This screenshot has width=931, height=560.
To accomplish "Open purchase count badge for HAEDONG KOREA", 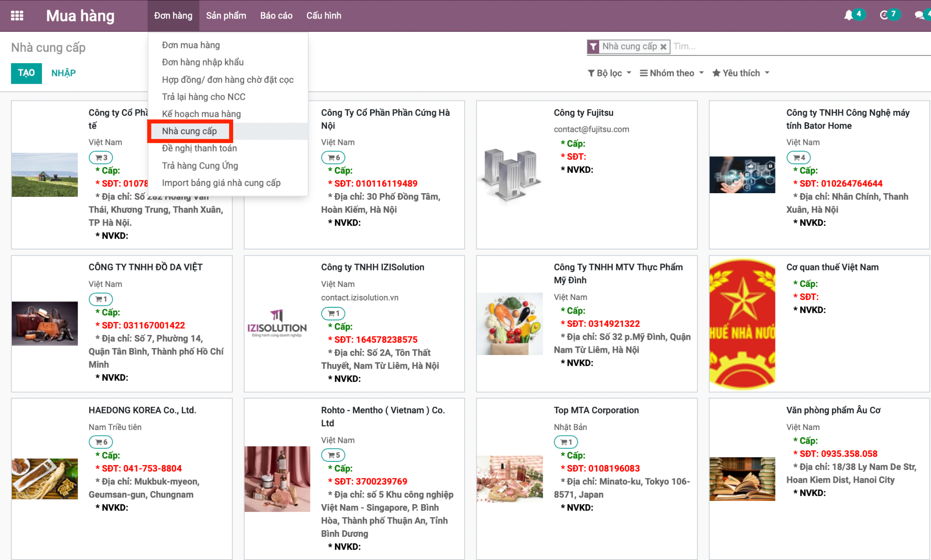I will pos(101,442).
